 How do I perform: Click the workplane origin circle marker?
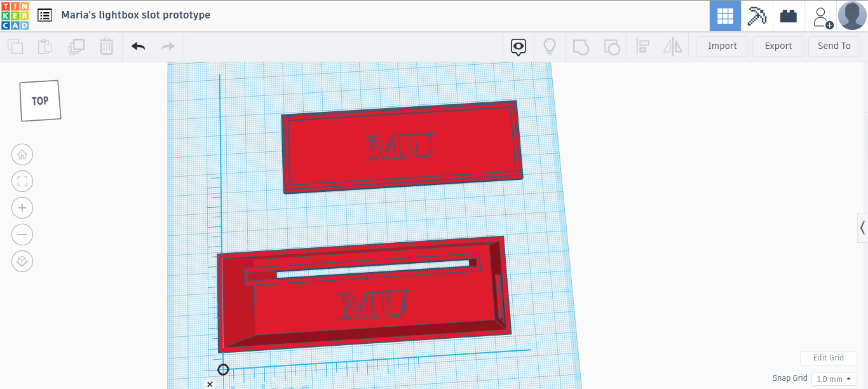(x=223, y=369)
